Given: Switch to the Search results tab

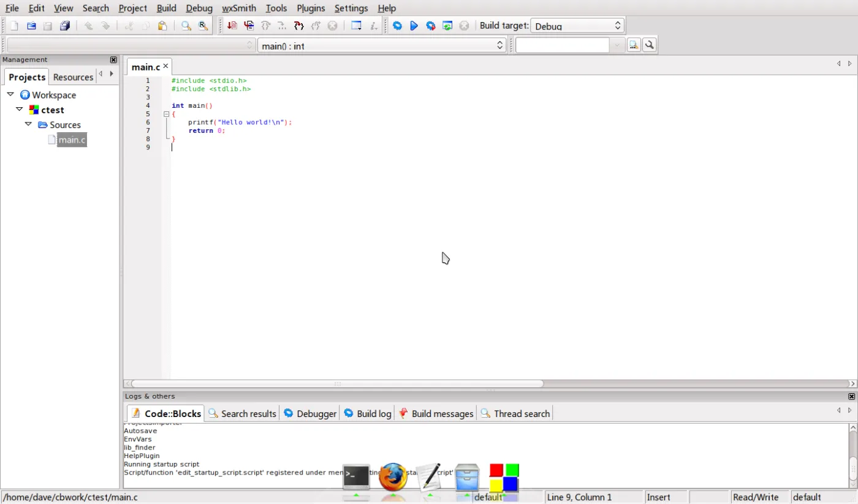Looking at the screenshot, I should point(242,413).
